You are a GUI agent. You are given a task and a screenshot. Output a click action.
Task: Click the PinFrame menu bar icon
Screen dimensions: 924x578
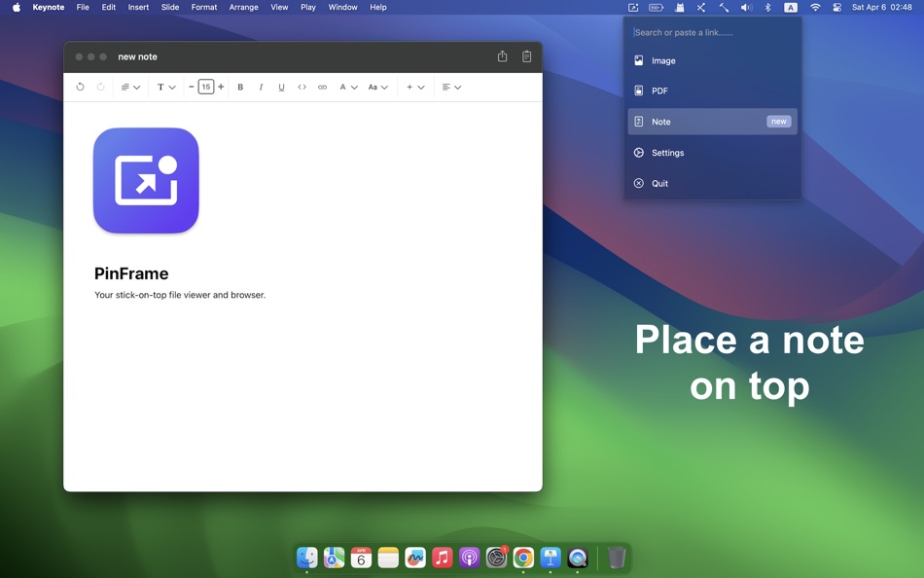pos(633,7)
